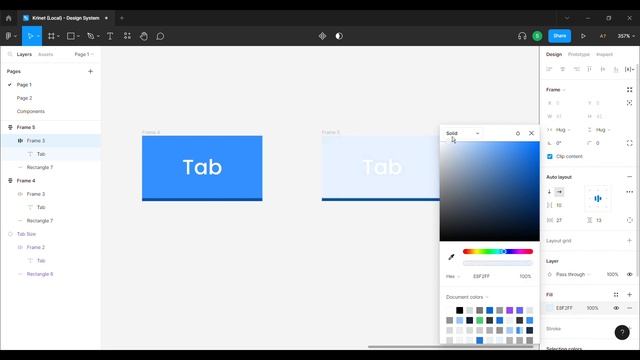Set auto layout direction to vertical
The height and width of the screenshot is (360, 640).
coord(549,191)
